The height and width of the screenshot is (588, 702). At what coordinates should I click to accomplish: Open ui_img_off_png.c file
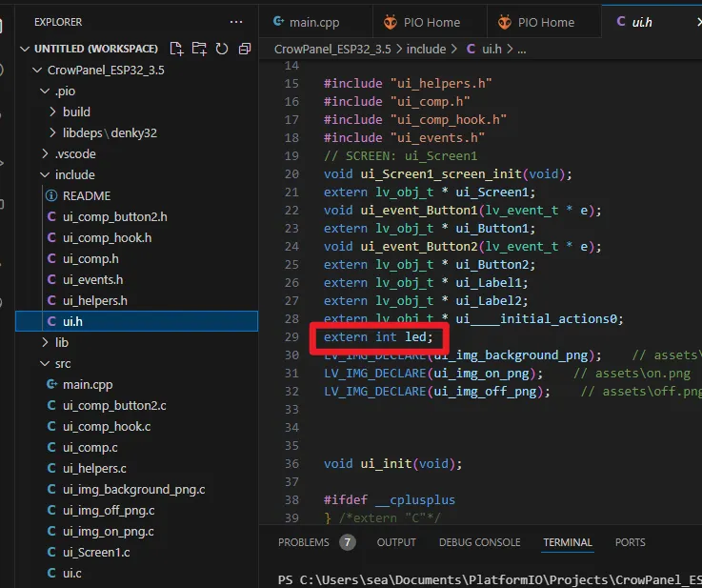click(x=109, y=510)
